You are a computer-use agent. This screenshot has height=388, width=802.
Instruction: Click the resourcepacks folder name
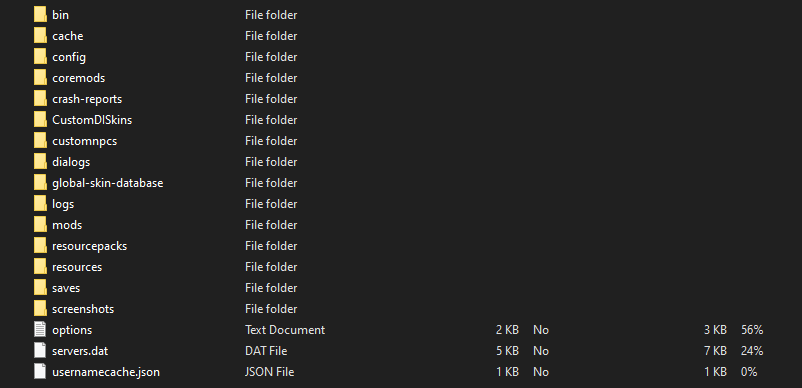click(x=90, y=246)
